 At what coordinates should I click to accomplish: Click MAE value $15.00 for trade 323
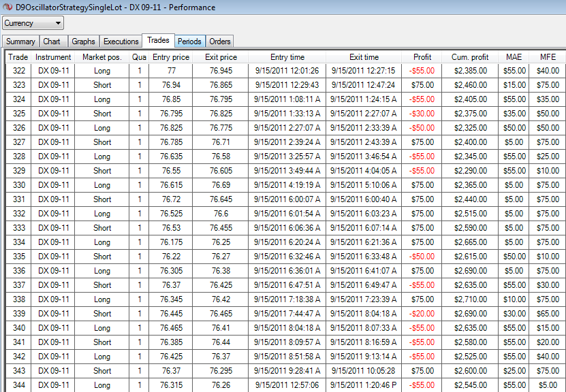click(514, 85)
